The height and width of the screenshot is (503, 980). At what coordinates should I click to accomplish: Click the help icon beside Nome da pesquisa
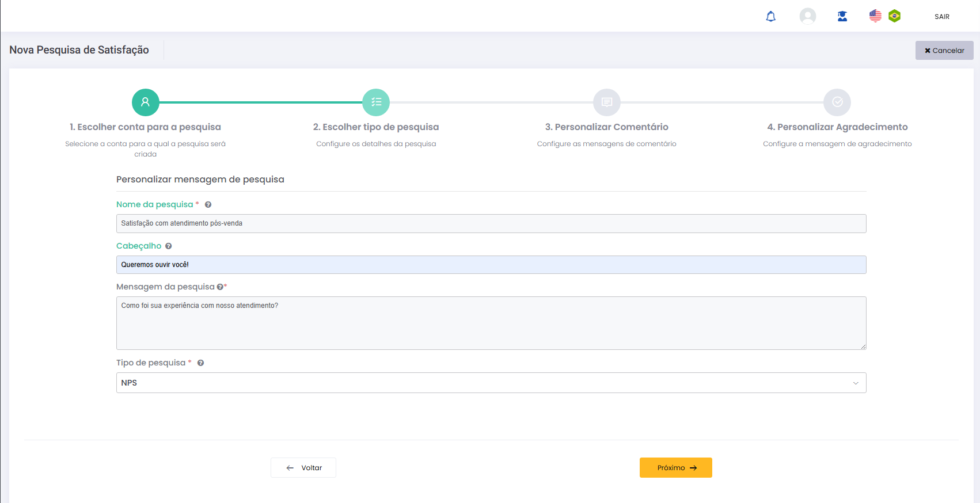208,205
